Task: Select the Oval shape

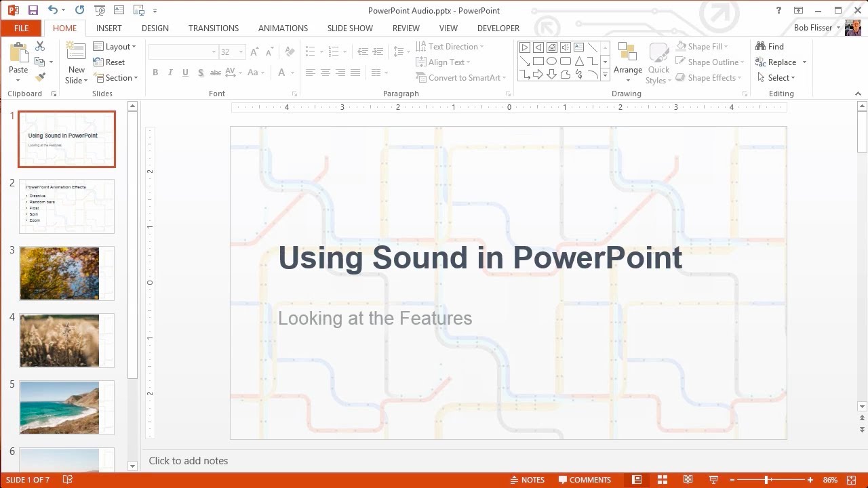Action: point(551,61)
